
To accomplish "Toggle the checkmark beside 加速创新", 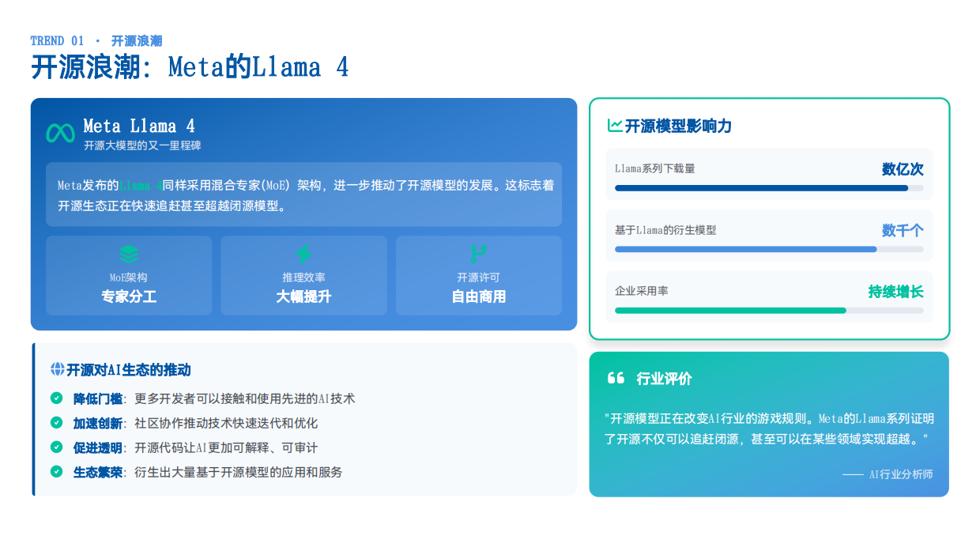I will 55,423.
